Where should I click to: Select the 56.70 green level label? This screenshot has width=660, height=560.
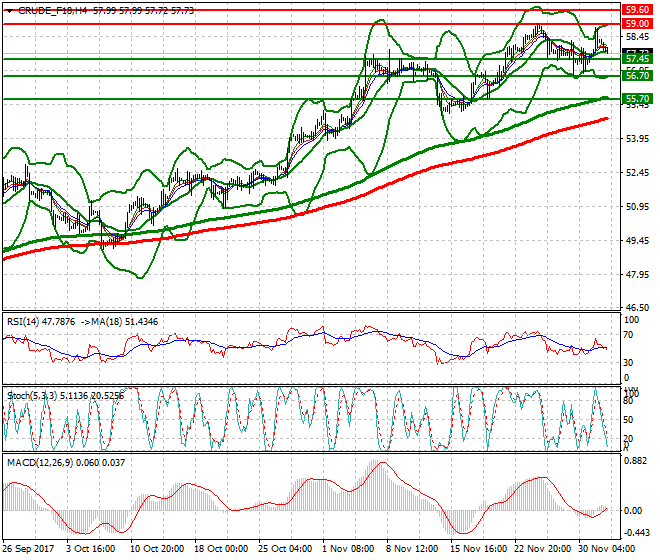click(x=637, y=76)
